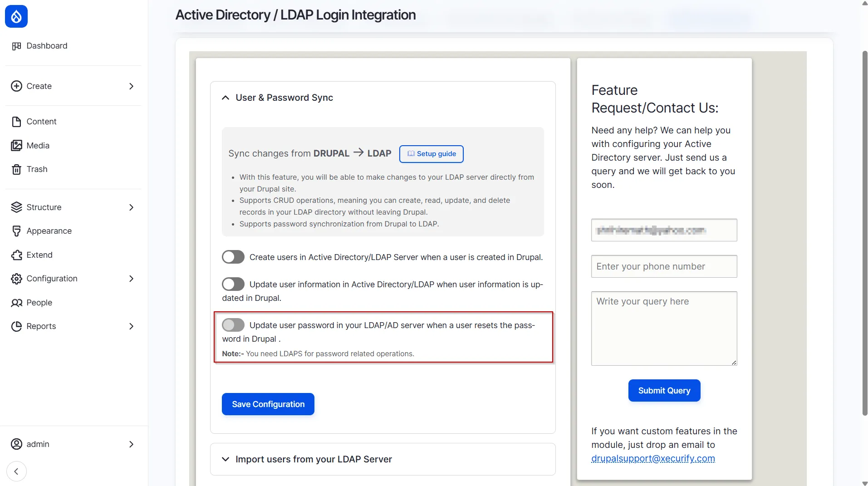Click the Dashboard grid icon
868x486 pixels.
(x=16, y=46)
